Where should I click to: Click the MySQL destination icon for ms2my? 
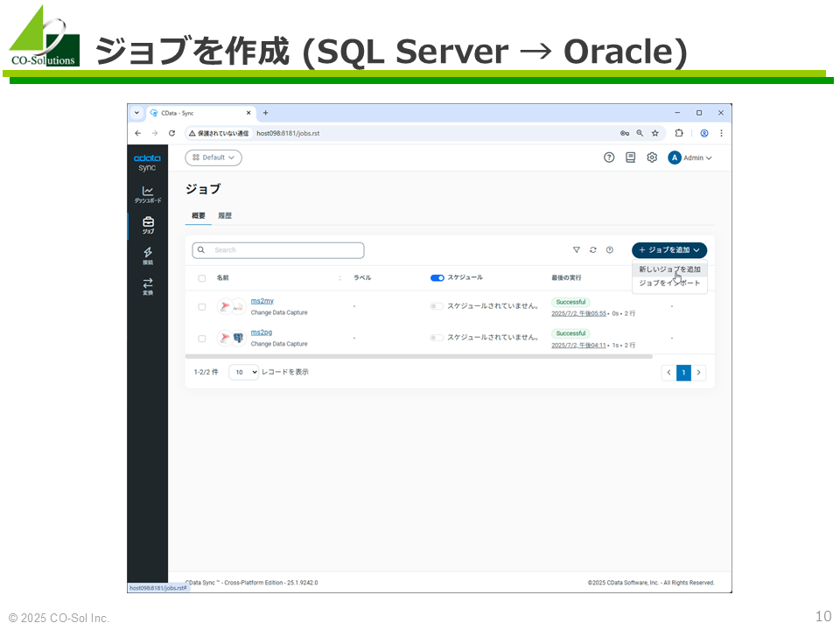click(238, 307)
